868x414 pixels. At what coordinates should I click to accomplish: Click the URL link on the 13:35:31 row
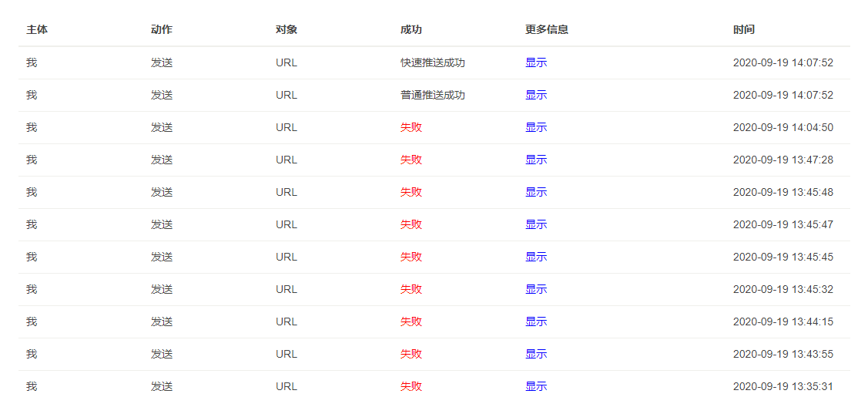coord(286,386)
